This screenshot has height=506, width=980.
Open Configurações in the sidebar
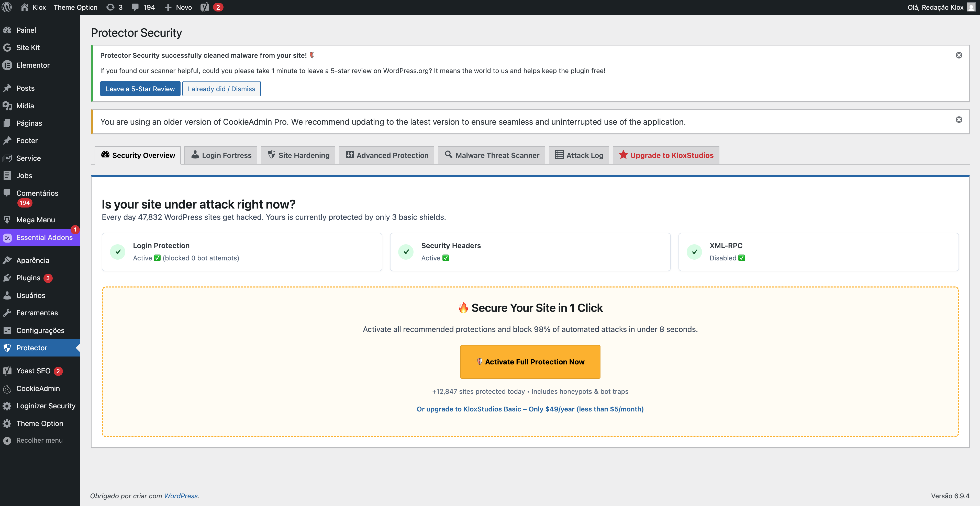pos(40,330)
